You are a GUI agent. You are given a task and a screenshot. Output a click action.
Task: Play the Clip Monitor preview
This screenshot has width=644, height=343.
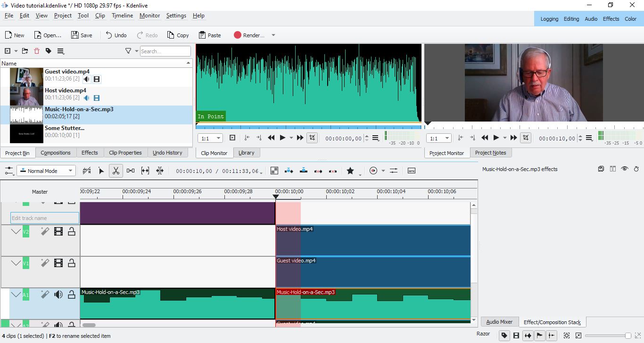pos(282,138)
